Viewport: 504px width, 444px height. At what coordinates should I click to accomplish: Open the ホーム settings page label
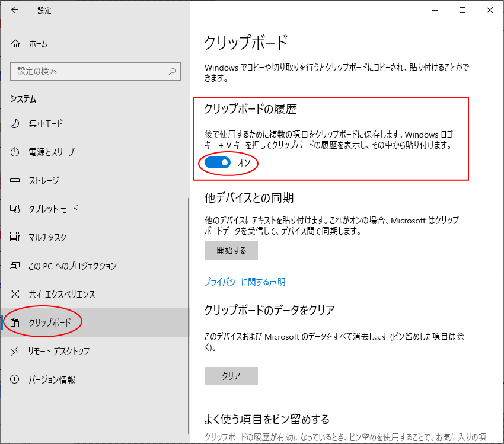[x=39, y=44]
